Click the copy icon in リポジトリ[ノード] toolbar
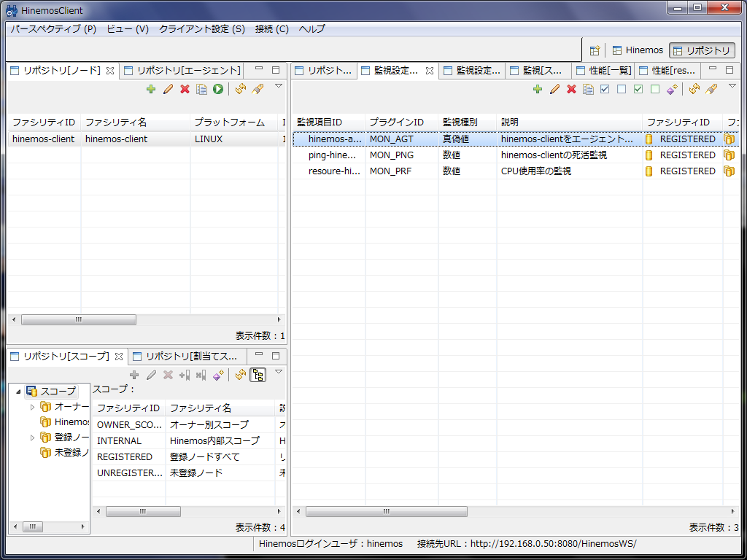The image size is (747, 560). 202,89
